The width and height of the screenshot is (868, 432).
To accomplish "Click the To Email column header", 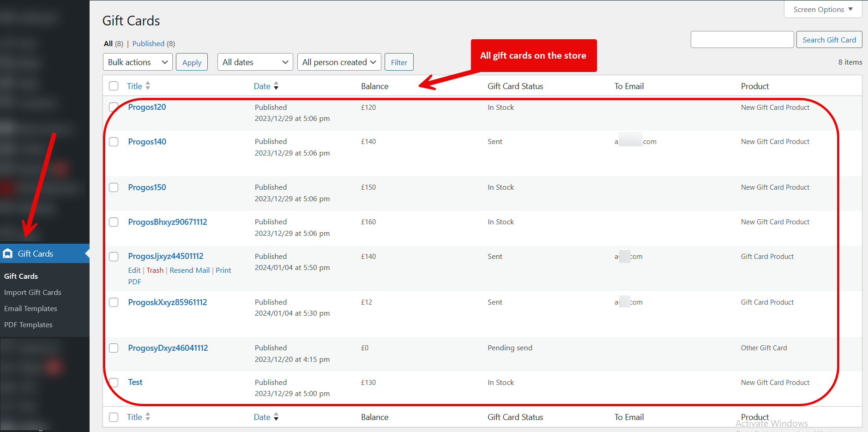I will coord(629,86).
